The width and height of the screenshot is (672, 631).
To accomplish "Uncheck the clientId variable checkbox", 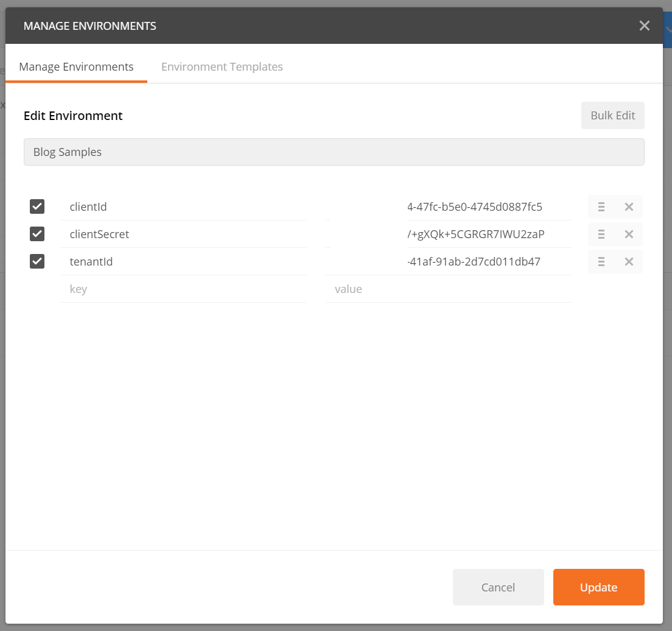I will pos(37,206).
